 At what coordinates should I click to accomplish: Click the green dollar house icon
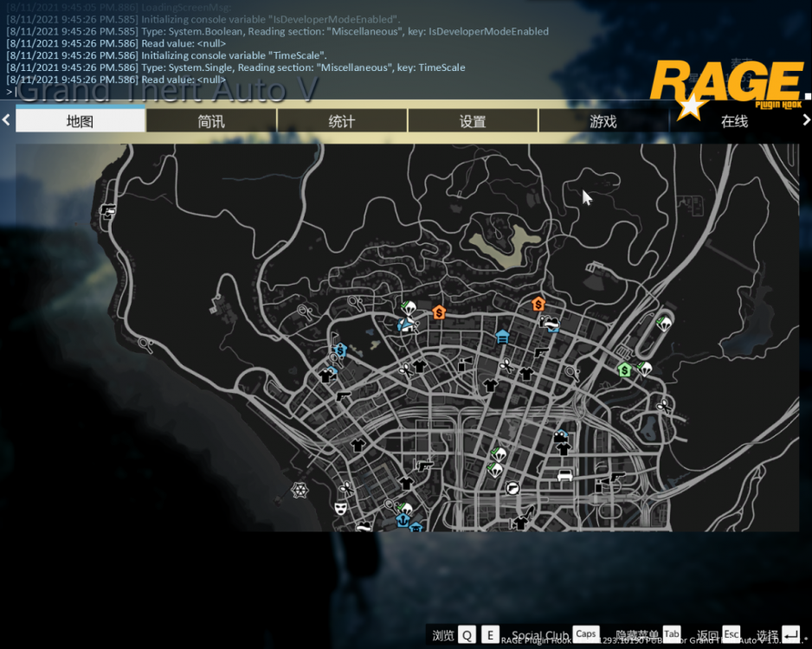pos(625,369)
